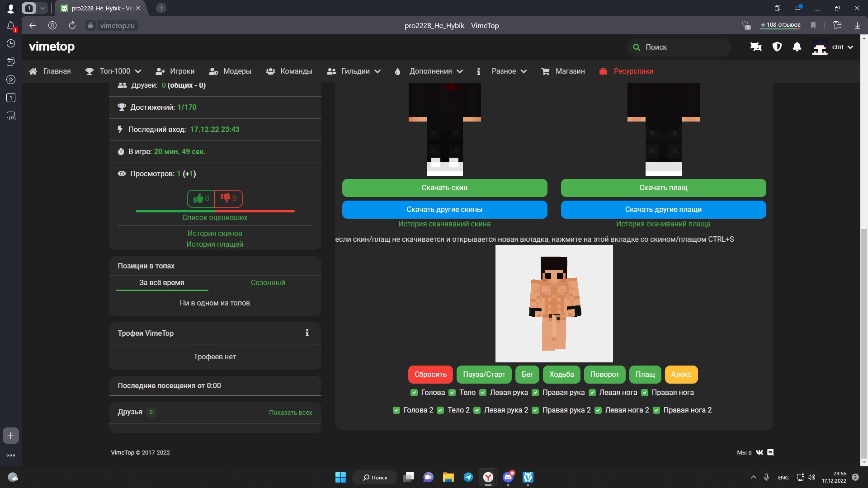
Task: Open the Ресурспаки menu item
Action: click(x=633, y=71)
